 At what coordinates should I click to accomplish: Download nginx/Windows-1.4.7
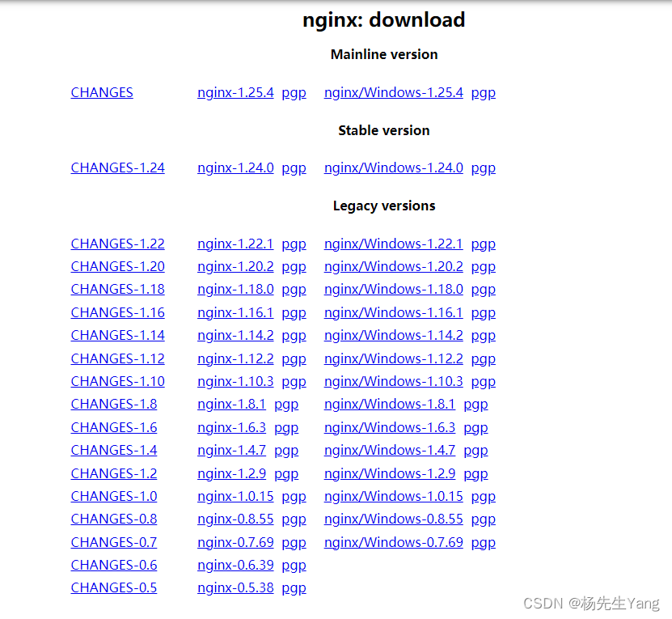tap(390, 451)
